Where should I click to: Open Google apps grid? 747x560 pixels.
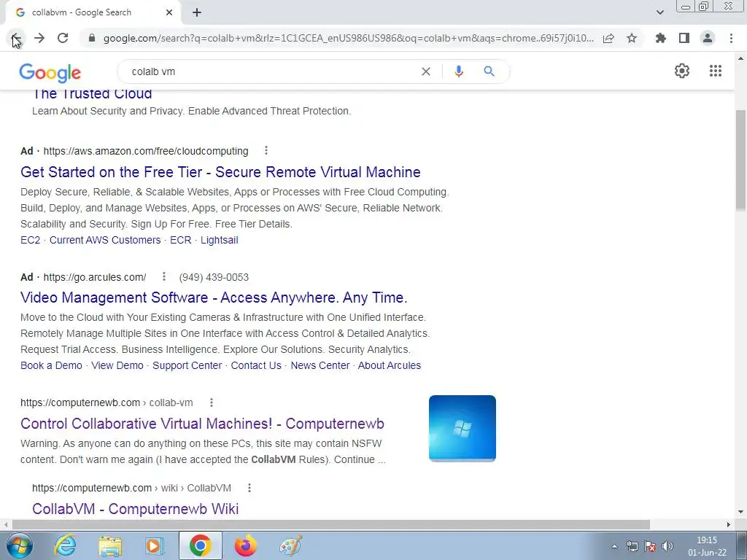coord(715,71)
